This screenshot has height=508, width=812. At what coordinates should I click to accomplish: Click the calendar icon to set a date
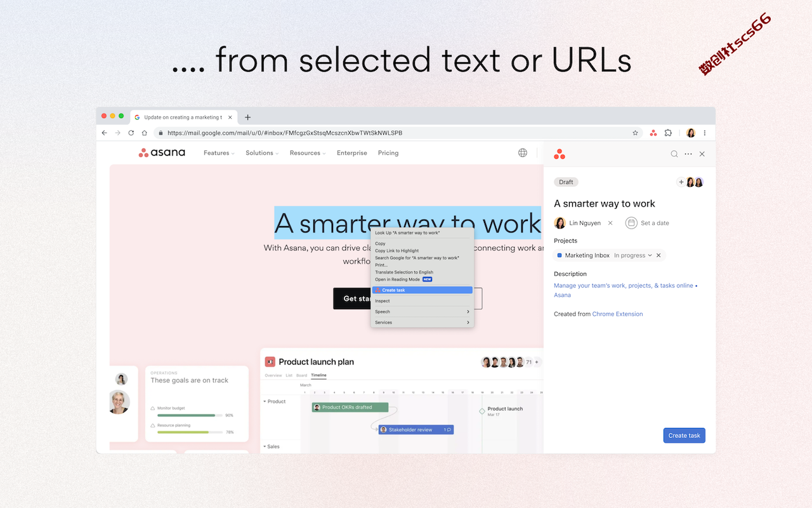click(631, 223)
